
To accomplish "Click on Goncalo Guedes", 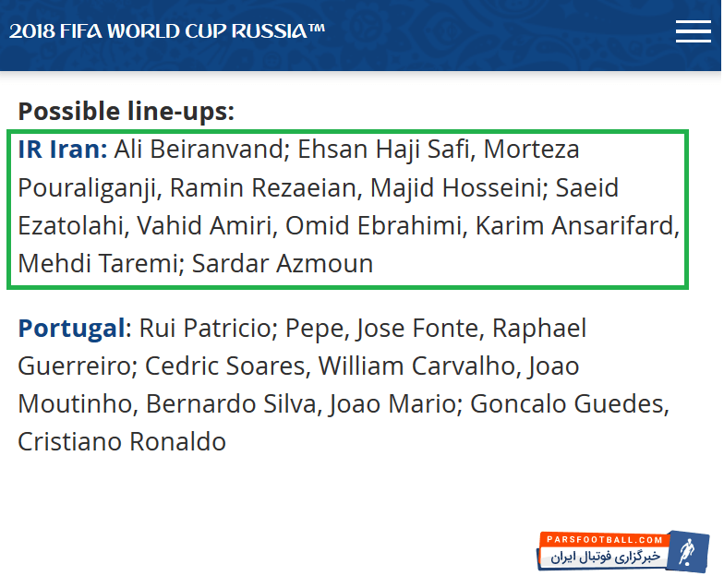I will point(573,403).
